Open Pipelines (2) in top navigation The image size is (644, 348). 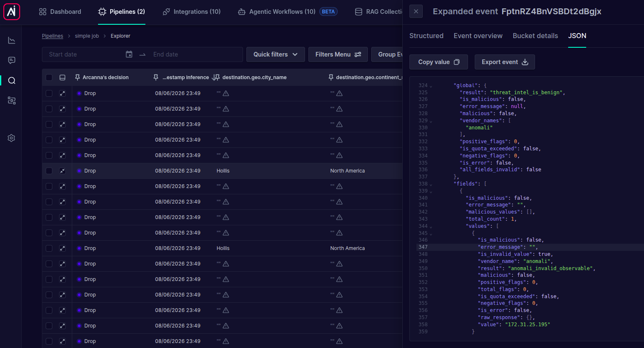point(122,12)
